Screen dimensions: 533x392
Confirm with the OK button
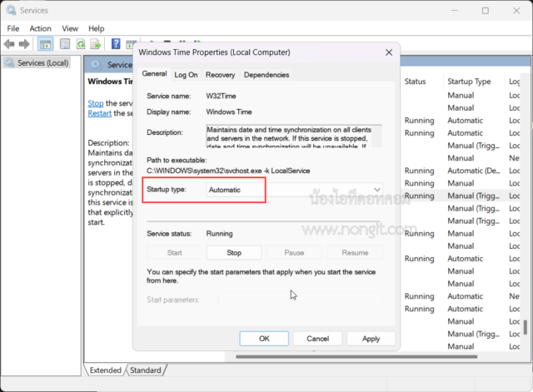pos(264,339)
